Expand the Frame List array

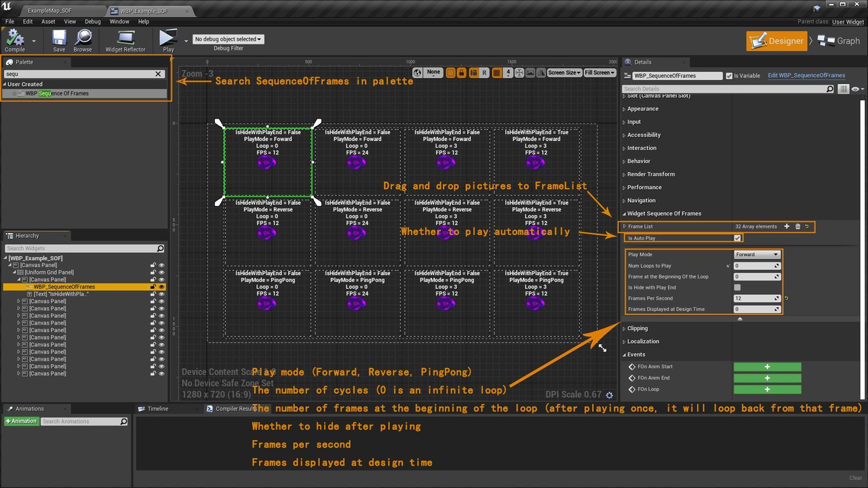click(x=625, y=226)
